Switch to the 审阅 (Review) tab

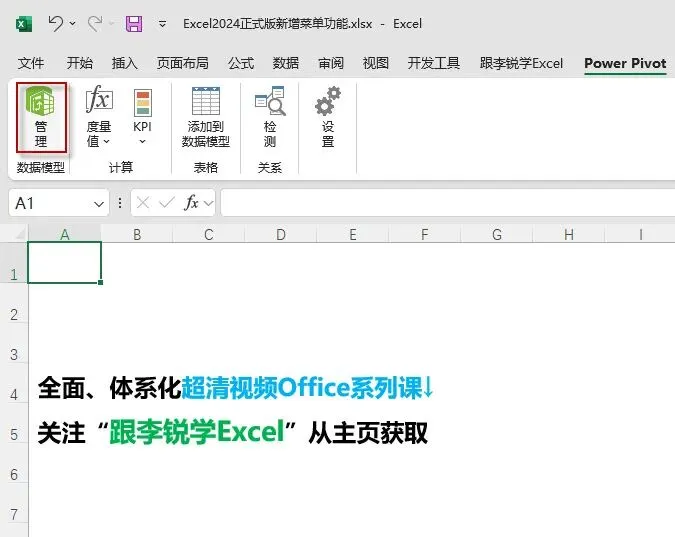click(331, 63)
